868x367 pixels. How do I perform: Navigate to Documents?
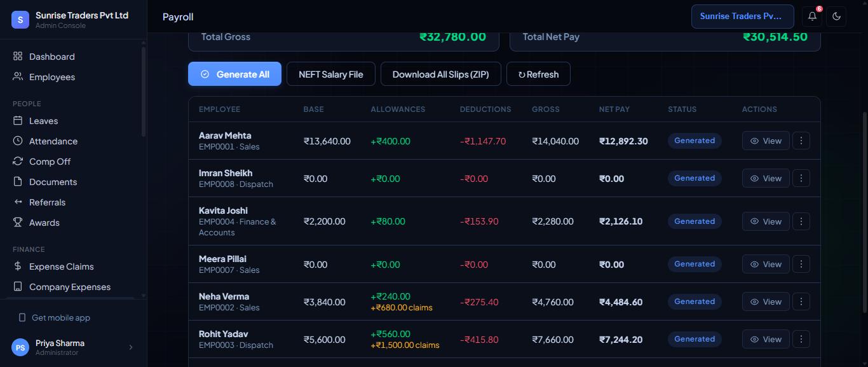tap(73, 182)
